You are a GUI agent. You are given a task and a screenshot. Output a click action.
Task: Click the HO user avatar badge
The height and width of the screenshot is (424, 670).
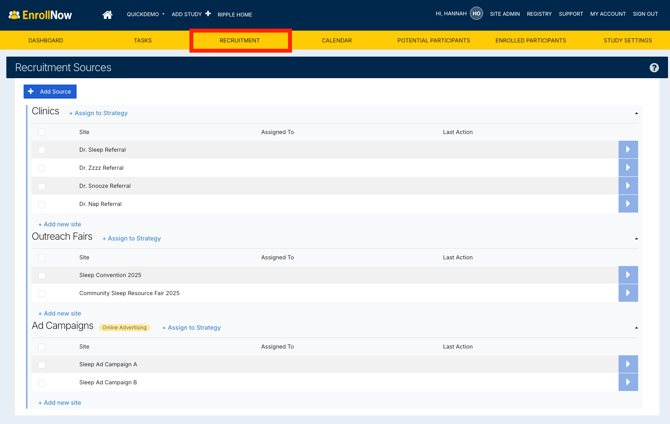point(476,14)
